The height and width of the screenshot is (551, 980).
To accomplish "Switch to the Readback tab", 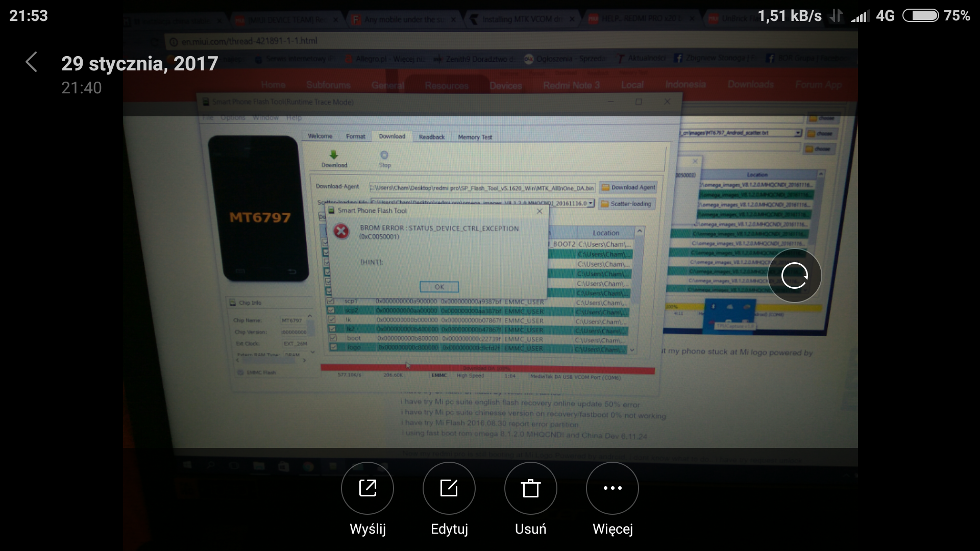I will [x=431, y=137].
